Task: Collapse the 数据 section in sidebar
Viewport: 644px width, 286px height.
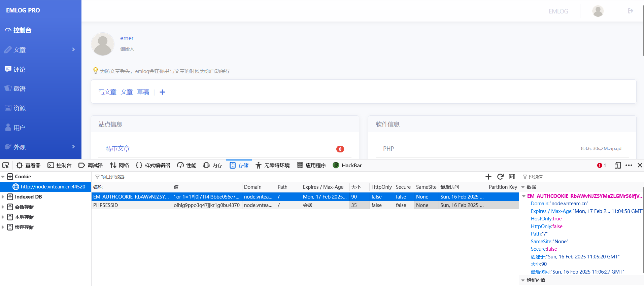Action: (x=523, y=187)
